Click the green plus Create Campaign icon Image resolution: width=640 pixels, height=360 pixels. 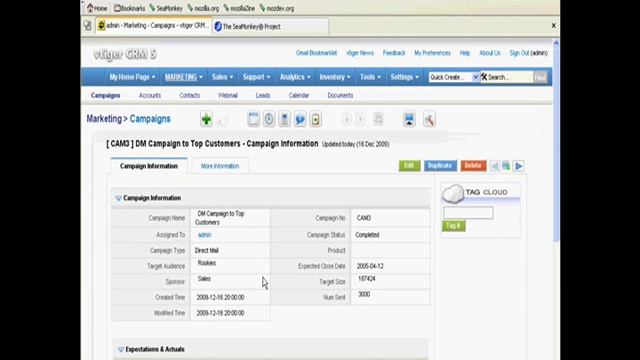pos(206,120)
